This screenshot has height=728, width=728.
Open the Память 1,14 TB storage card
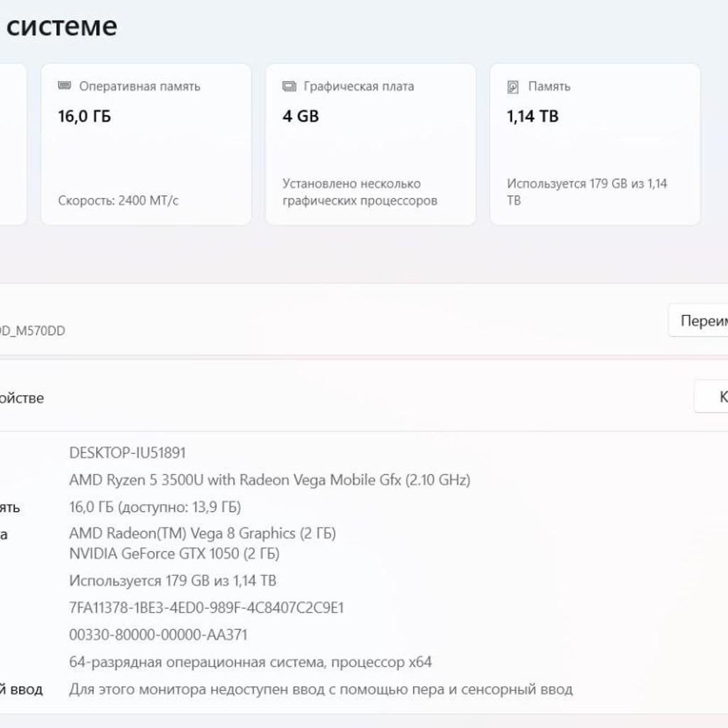coord(595,144)
